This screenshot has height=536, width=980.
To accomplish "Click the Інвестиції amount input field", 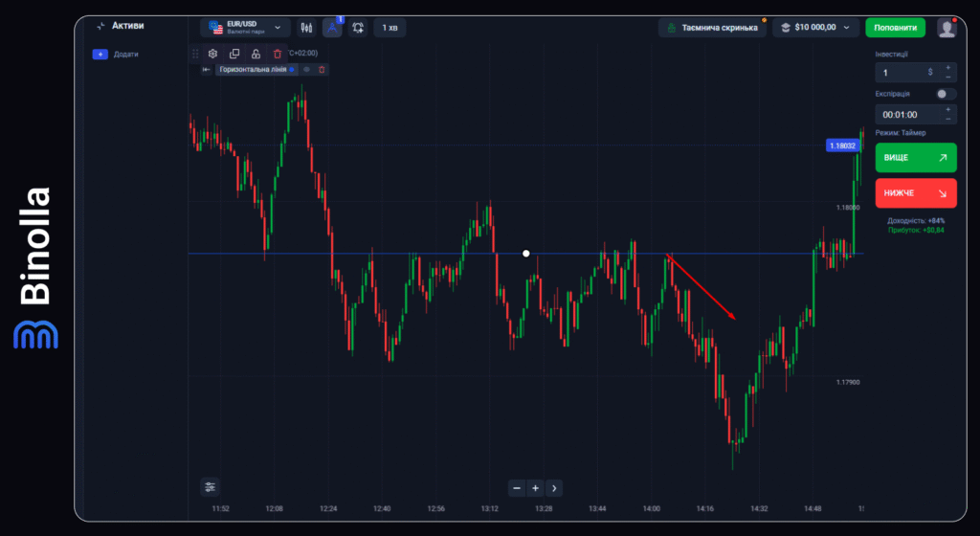I will [x=904, y=72].
